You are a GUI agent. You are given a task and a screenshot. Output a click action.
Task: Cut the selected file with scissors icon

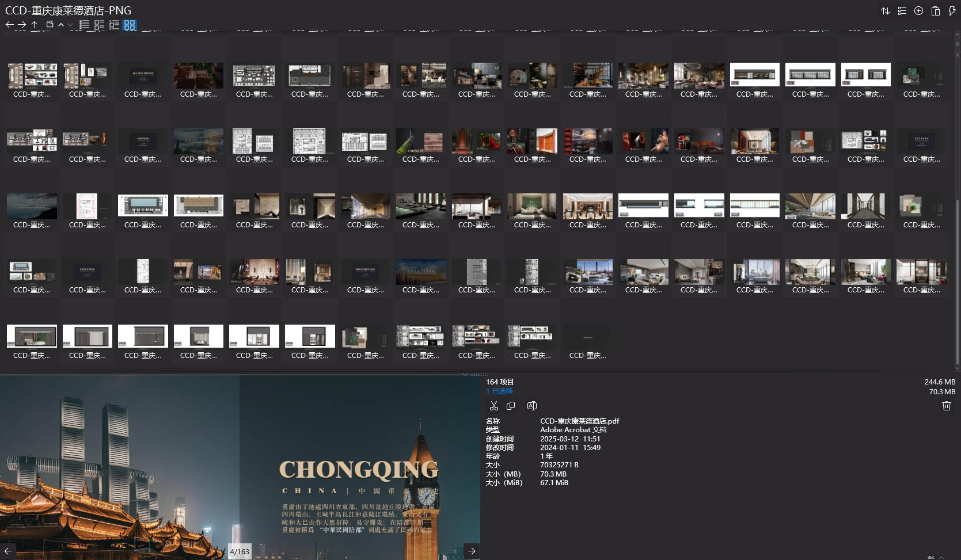pos(493,406)
